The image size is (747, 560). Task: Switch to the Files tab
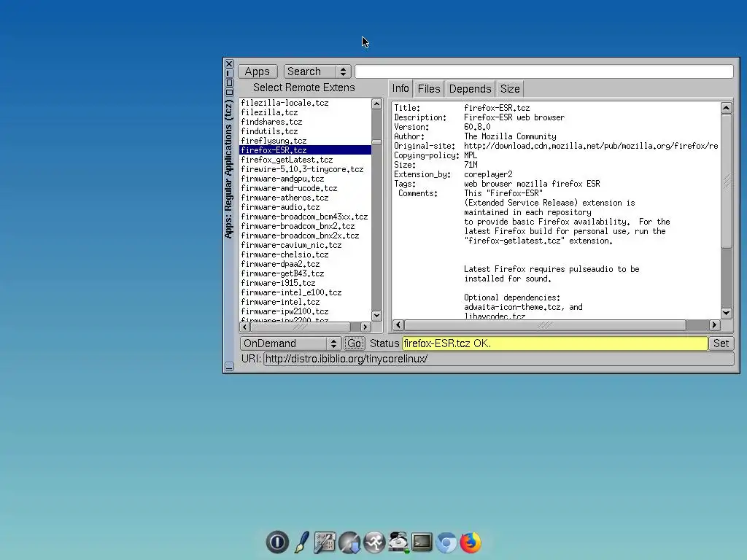[429, 88]
